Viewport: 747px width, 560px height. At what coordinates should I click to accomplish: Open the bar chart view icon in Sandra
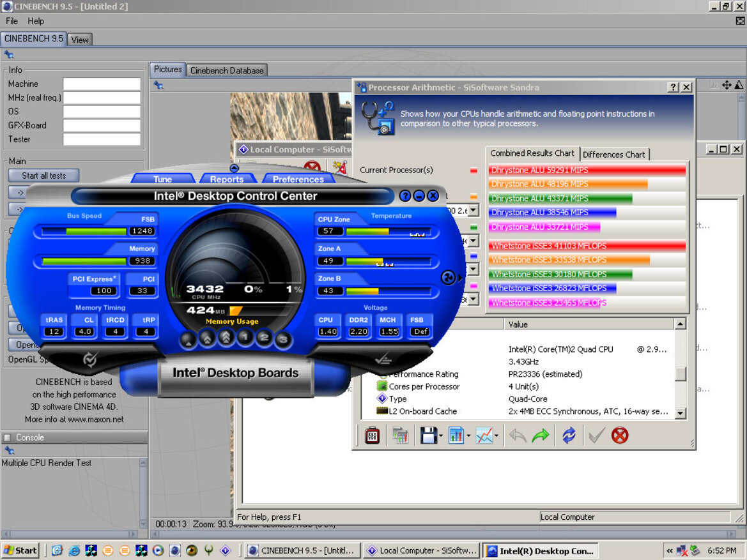458,435
